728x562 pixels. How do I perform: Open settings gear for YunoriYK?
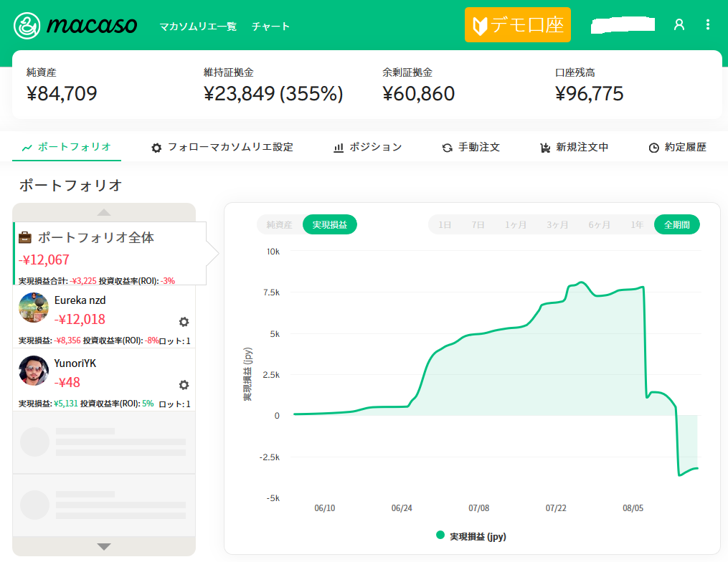[x=184, y=385]
